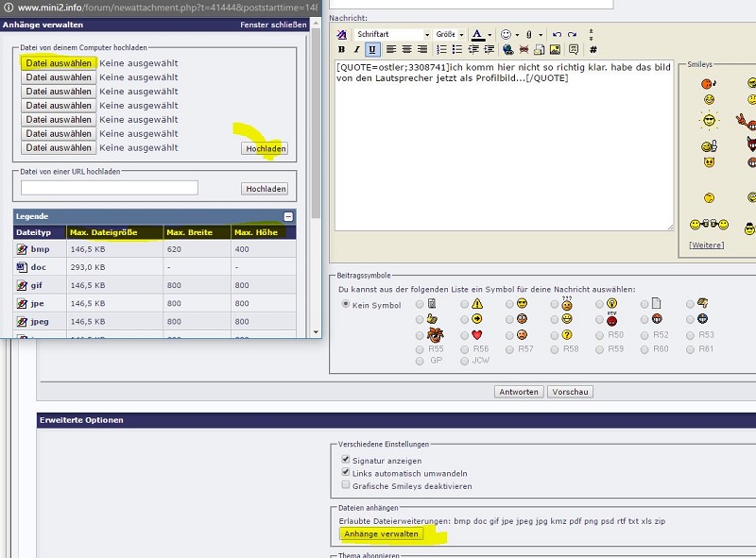Viewport: 756px width, 558px height.
Task: Toggle bold text formatting
Action: 341,49
